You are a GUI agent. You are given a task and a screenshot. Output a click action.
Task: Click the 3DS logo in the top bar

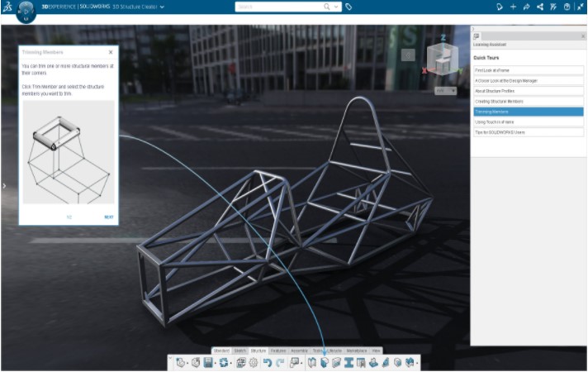pos(7,7)
